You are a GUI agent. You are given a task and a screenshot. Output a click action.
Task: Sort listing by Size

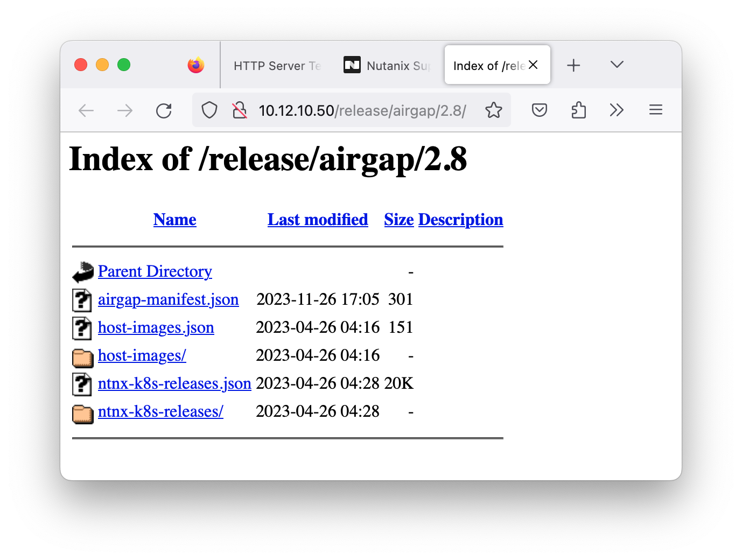399,220
